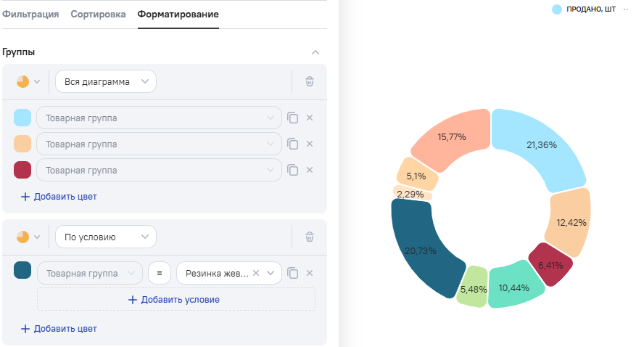The image size is (644, 347).
Task: Open the 'Вся диаграмма' dropdown
Action: (106, 81)
